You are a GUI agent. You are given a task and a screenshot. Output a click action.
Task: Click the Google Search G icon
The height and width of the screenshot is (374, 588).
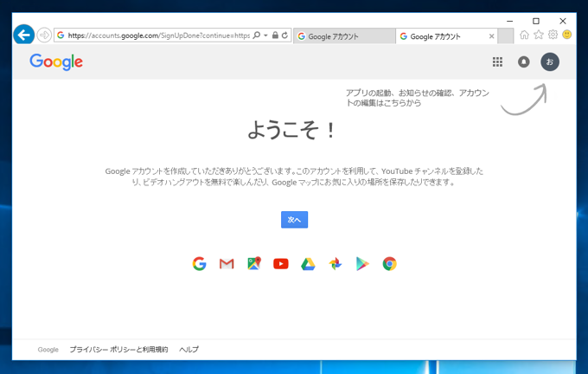[x=199, y=263]
